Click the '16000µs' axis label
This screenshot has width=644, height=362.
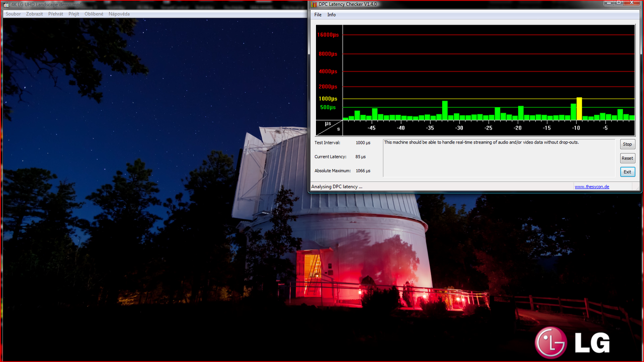(328, 35)
